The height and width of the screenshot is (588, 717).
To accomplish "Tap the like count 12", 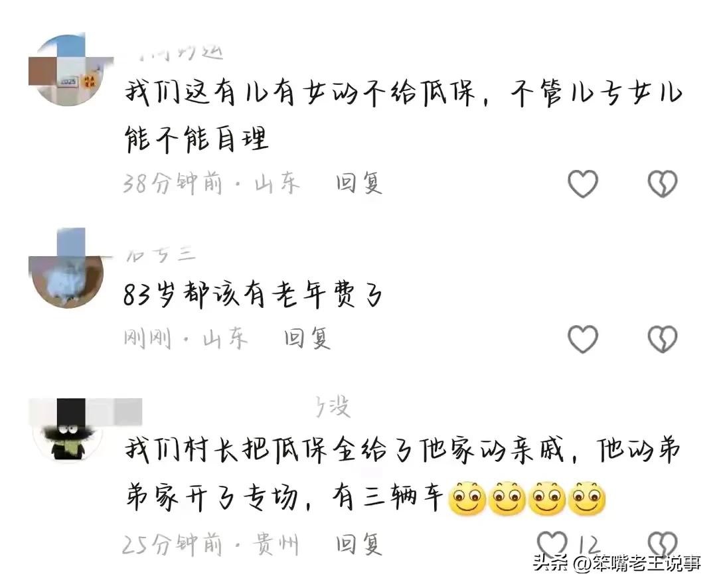I will (588, 544).
